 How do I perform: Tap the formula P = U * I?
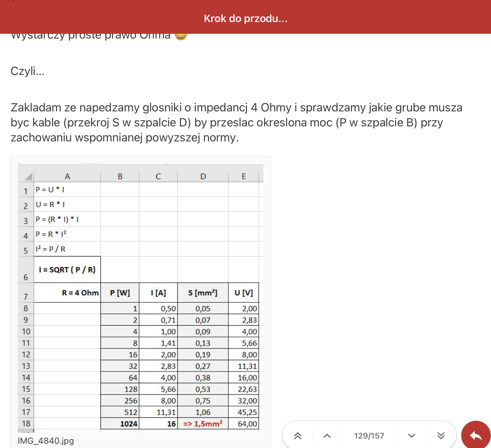[x=50, y=189]
